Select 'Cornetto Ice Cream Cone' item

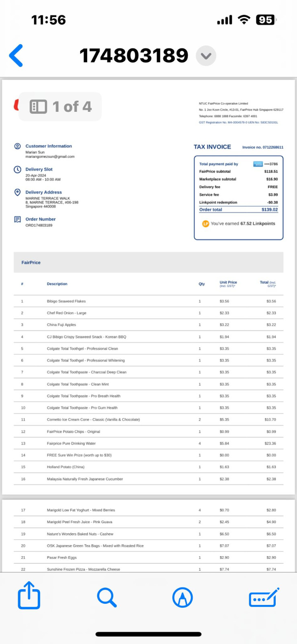93,419
